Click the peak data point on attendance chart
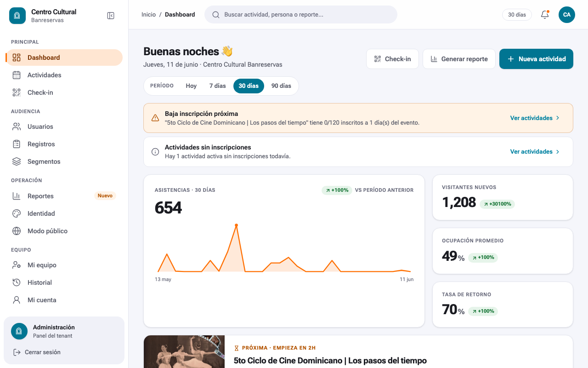Screen dimensions: 588x368 (x=236, y=225)
